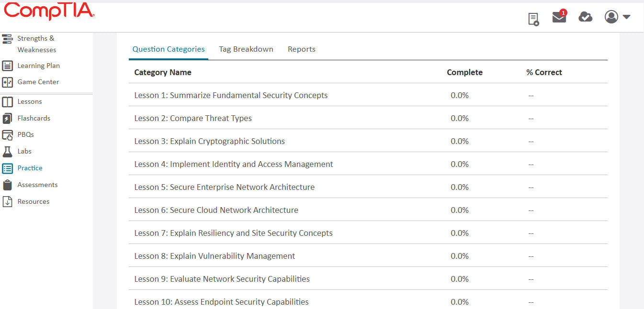This screenshot has height=309, width=644.
Task: Expand the account dropdown arrow
Action: (627, 16)
